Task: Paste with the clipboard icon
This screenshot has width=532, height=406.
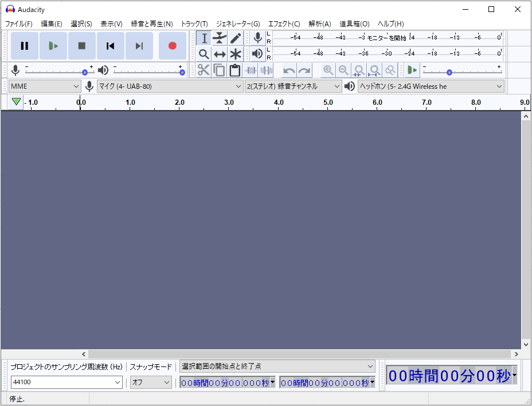Action: coord(235,70)
